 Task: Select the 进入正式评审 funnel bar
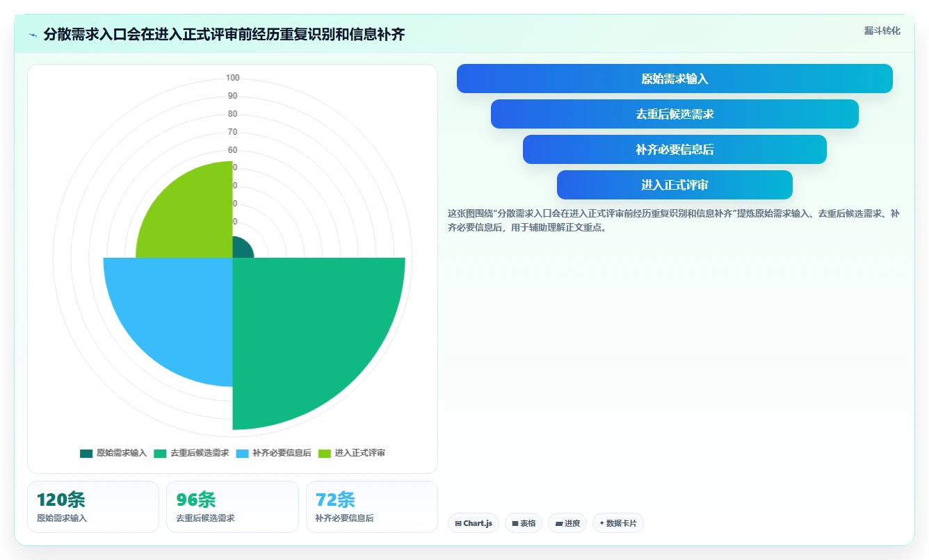click(x=674, y=185)
